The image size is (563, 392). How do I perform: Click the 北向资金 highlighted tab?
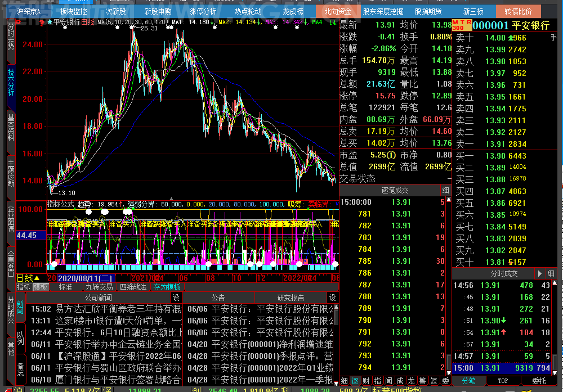tap(338, 11)
